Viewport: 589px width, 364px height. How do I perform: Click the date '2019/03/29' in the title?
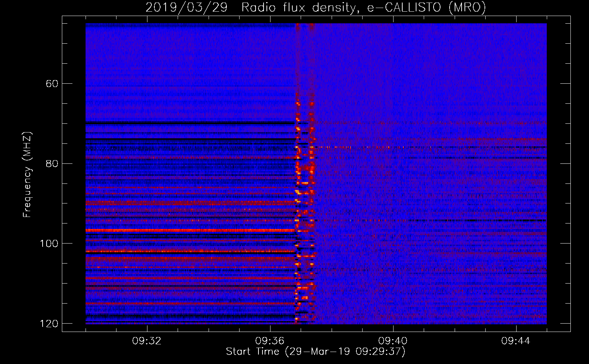click(186, 7)
